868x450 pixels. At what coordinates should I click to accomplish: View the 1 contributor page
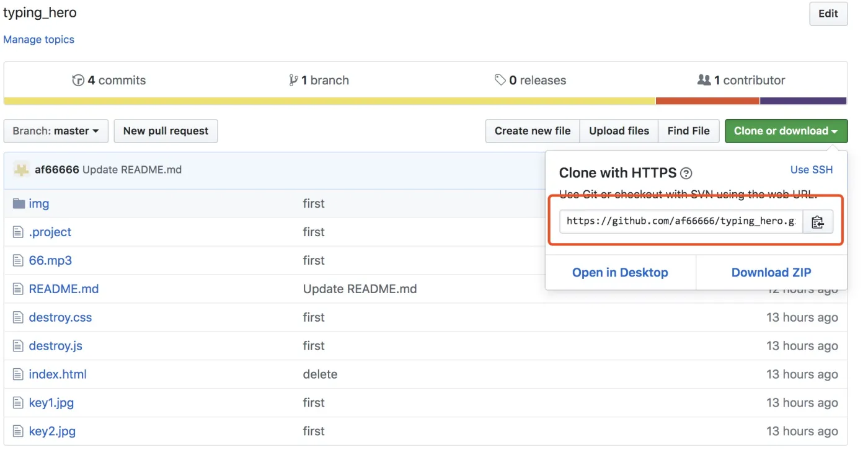(742, 81)
